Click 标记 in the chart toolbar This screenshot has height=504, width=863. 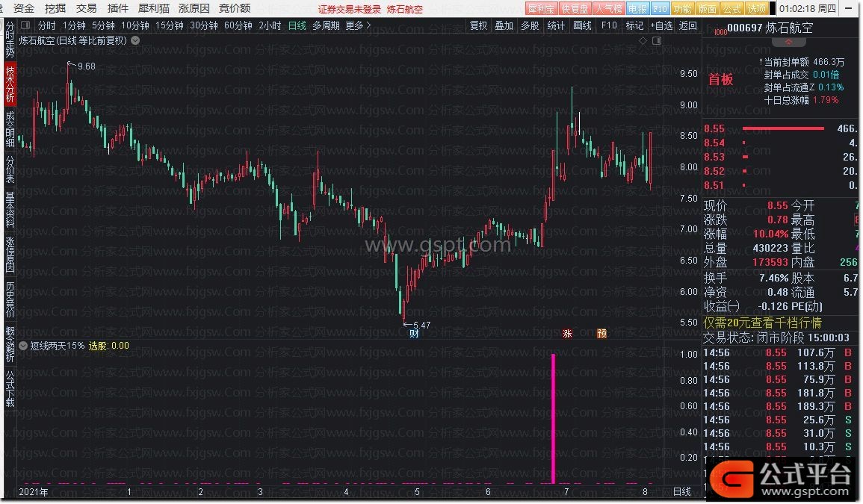tap(634, 25)
